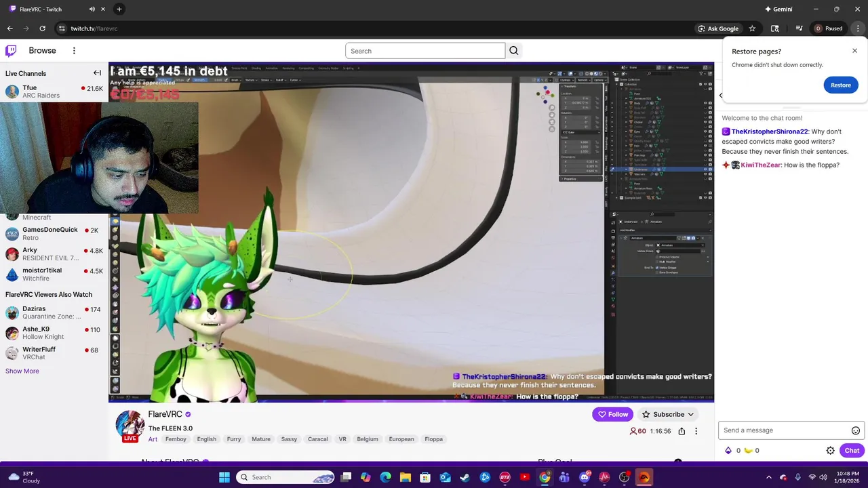The image size is (868, 488).
Task: Click the FlareVRC channel name
Action: [x=165, y=414]
